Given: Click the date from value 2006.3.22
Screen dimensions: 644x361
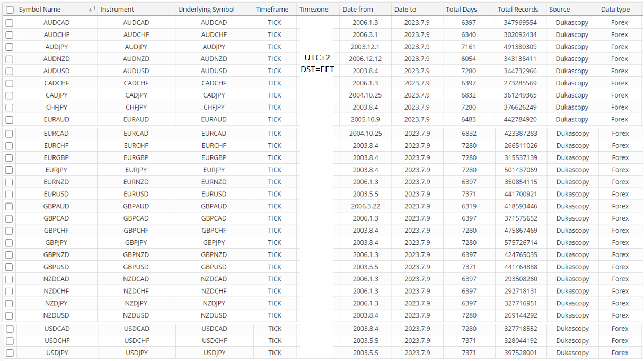Looking at the screenshot, I should (x=365, y=207).
